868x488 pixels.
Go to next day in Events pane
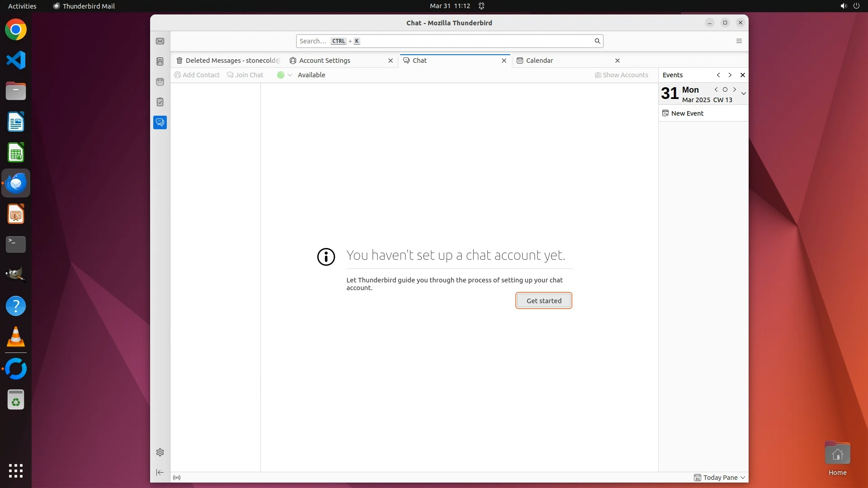click(x=735, y=89)
